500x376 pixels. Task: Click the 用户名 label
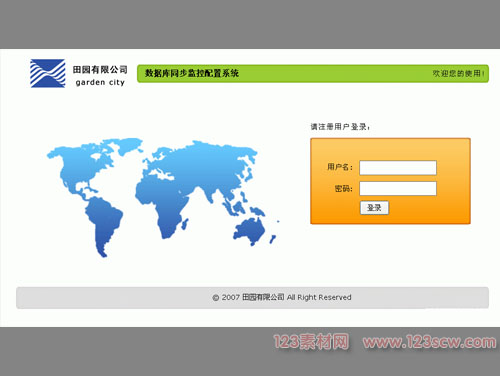tap(340, 167)
